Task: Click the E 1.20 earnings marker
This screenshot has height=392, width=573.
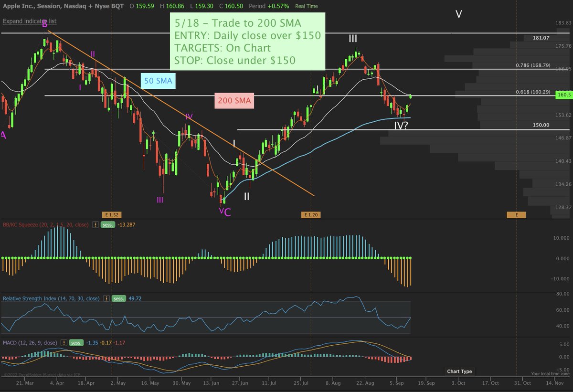Action: (x=310, y=215)
